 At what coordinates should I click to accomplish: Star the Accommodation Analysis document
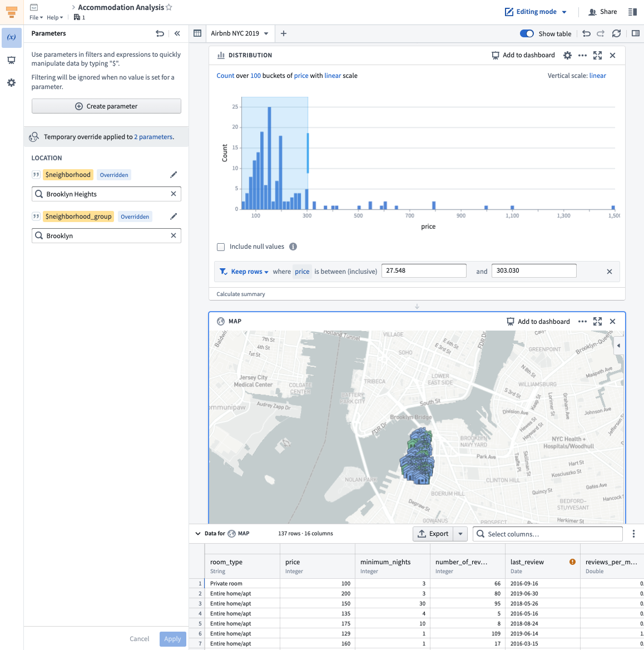[x=169, y=7]
